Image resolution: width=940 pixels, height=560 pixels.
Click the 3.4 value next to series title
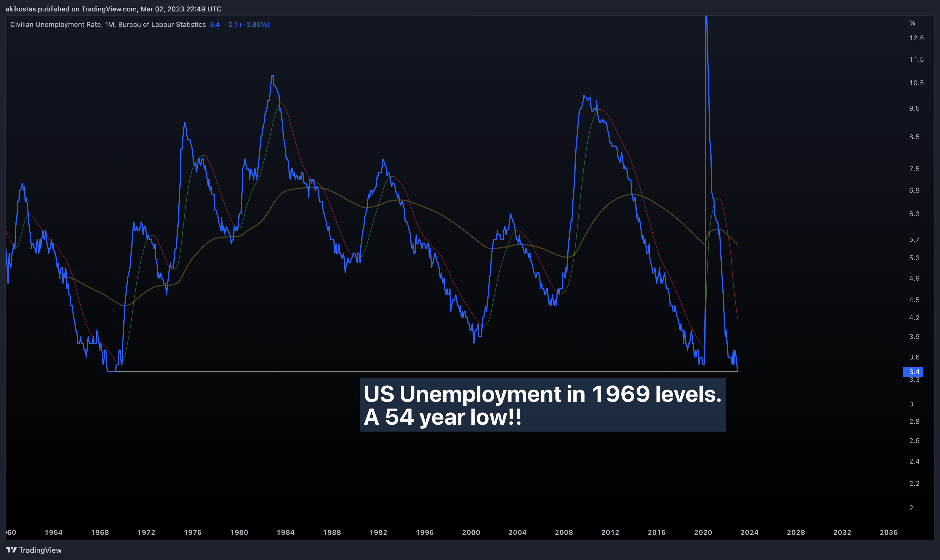215,25
